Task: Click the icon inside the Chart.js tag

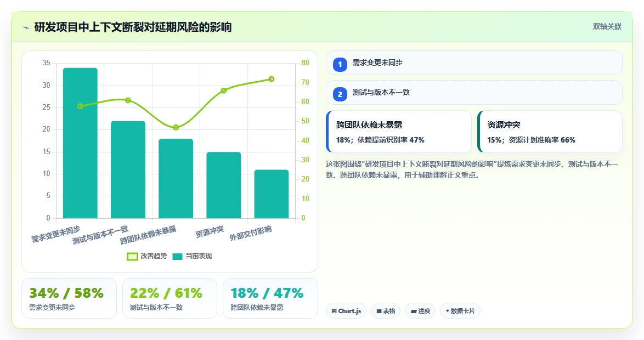Action: [334, 311]
